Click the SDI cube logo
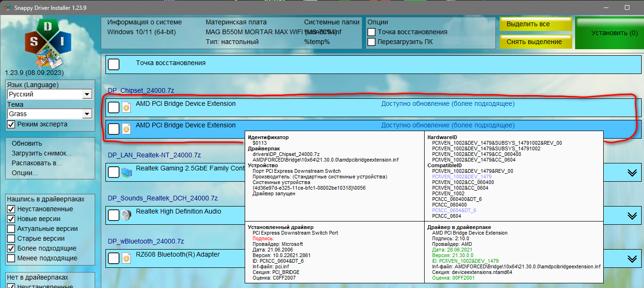The width and height of the screenshot is (644, 288). click(x=48, y=44)
